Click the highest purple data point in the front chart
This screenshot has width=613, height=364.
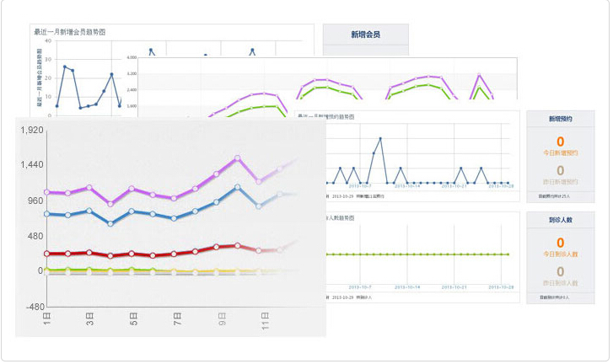tap(237, 158)
